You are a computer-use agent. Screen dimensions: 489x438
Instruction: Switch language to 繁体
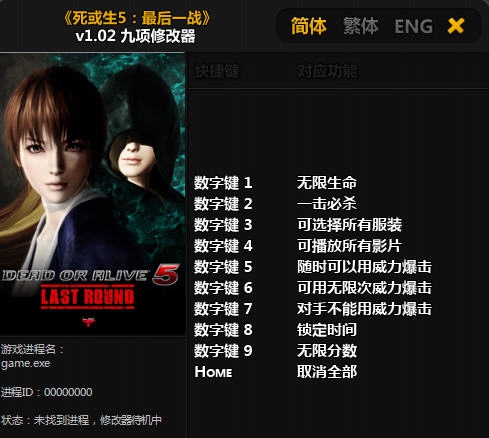361,26
